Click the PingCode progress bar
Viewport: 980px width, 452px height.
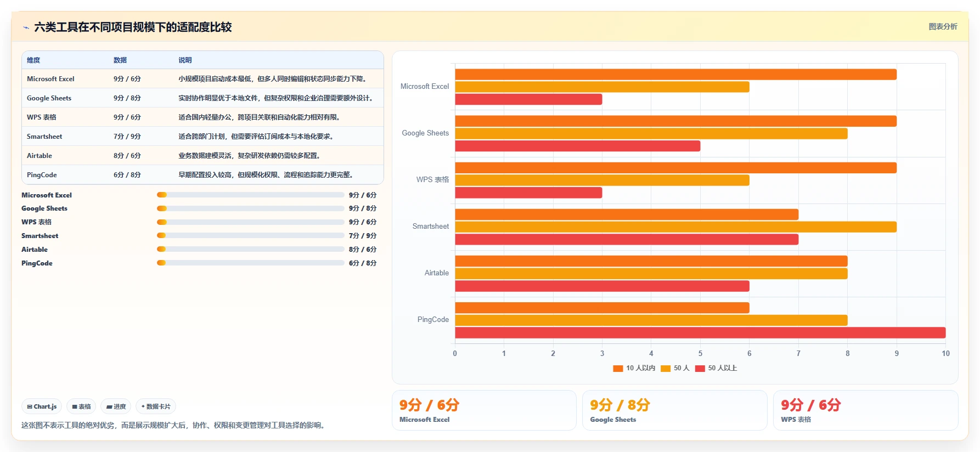(x=250, y=263)
